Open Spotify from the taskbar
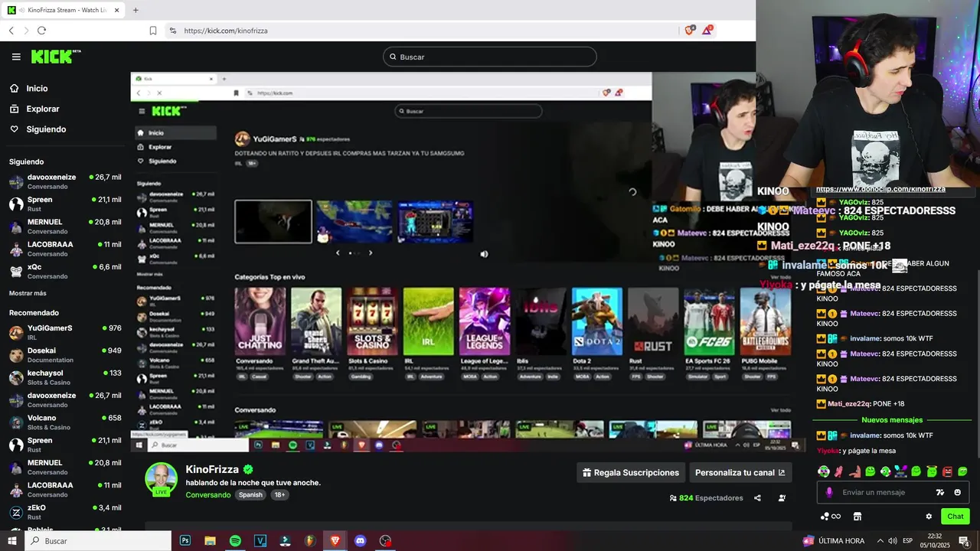Screen dimensions: 980x551 tap(235, 541)
